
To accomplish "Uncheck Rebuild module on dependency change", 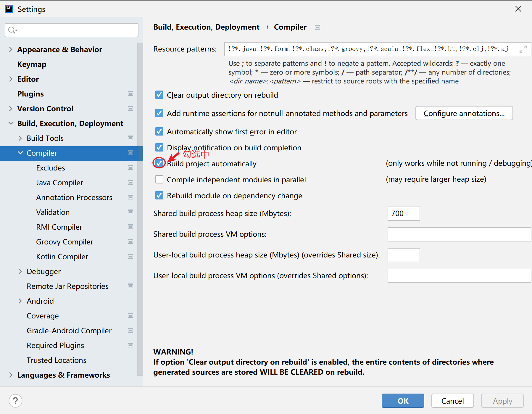I will coord(159,196).
